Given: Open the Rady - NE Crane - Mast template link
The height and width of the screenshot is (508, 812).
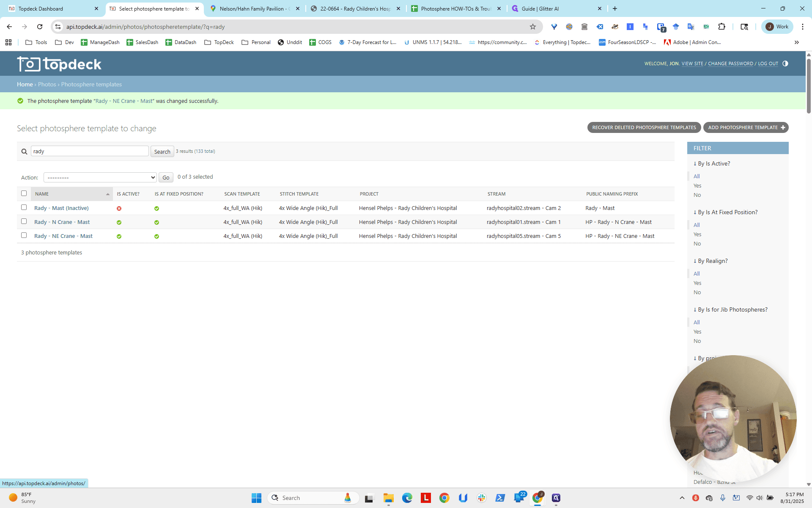Looking at the screenshot, I should (63, 236).
